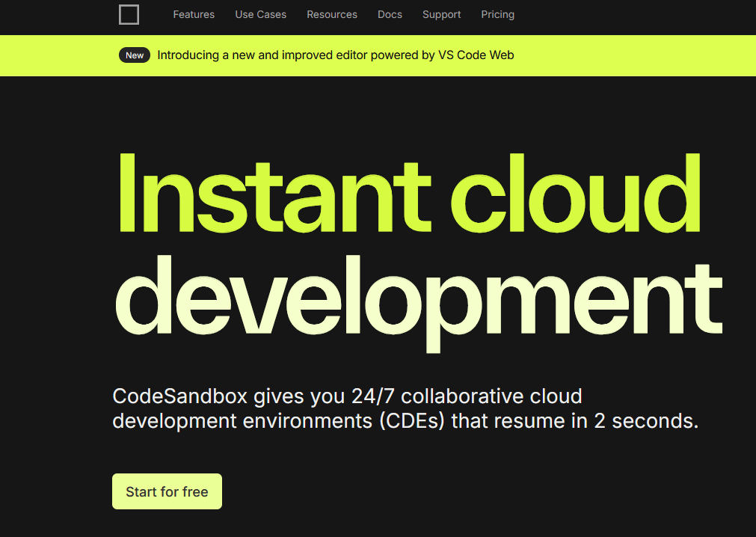Click the 'resume in 2 seconds' description line
The image size is (756, 537).
pos(405,421)
